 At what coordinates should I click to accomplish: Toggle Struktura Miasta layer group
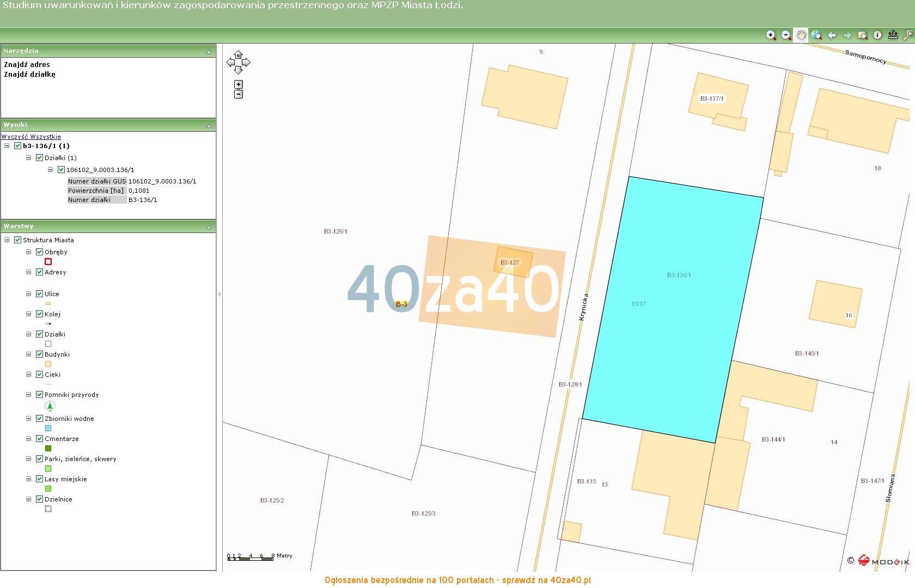pyautogui.click(x=17, y=240)
